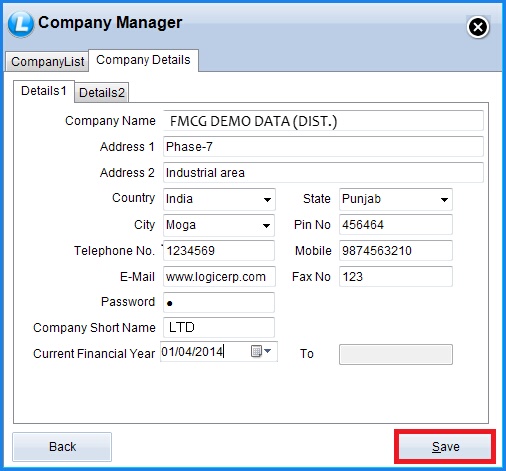Click the Telephone No. input field
This screenshot has width=506, height=471.
[x=219, y=250]
